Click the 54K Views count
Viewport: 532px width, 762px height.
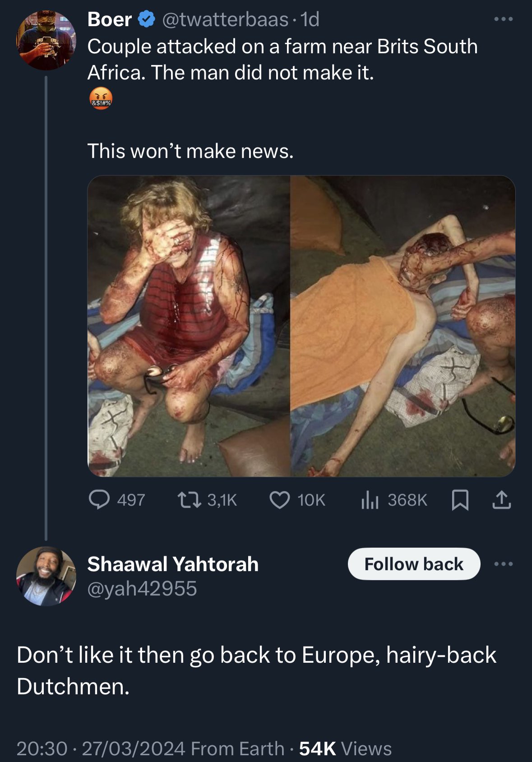[x=345, y=748]
